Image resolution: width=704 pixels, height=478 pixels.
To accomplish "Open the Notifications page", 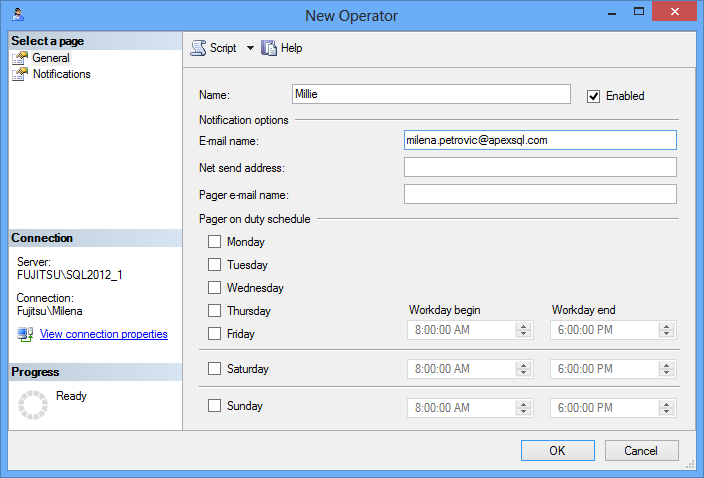I will tap(61, 74).
